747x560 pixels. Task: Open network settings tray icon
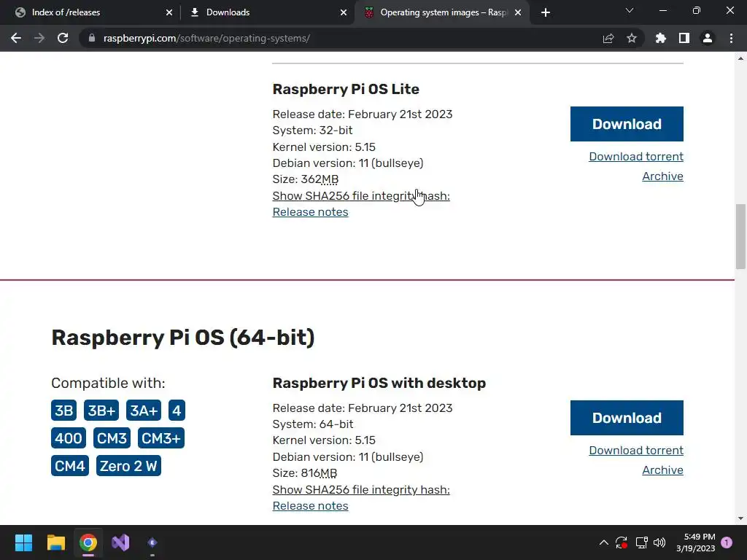pos(641,542)
